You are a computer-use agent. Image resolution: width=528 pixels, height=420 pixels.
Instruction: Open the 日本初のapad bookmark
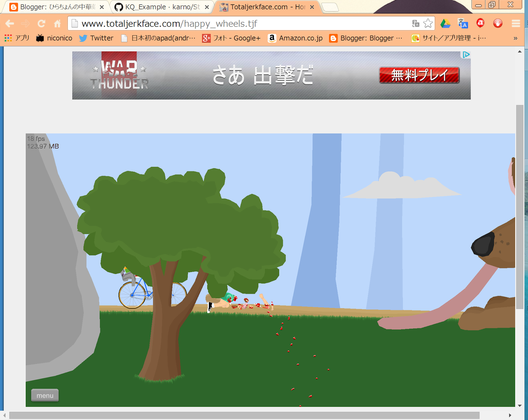point(158,38)
